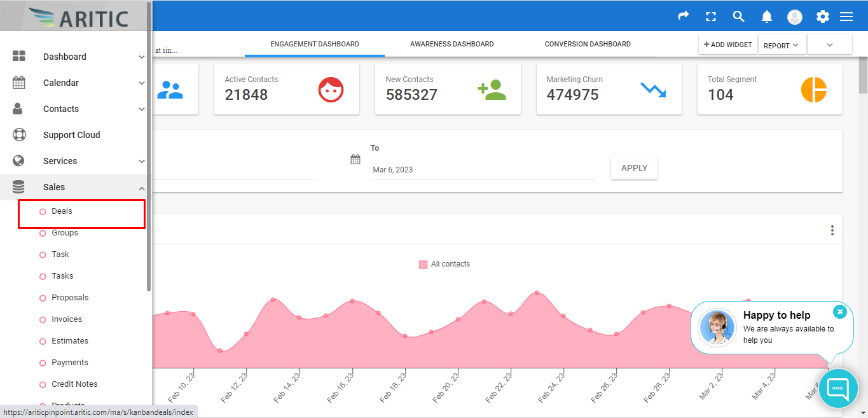Open Task under Sales
Viewport: 868px width, 418px height.
[x=60, y=254]
